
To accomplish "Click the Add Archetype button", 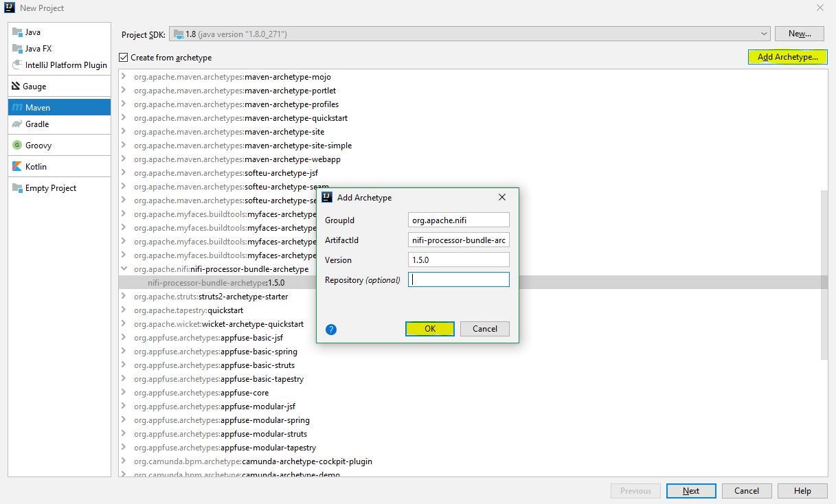I will 787,57.
